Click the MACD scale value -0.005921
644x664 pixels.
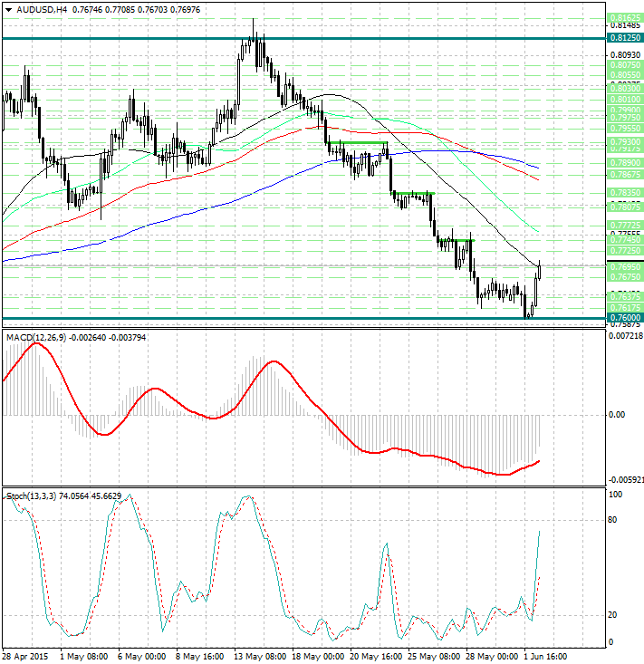tap(626, 480)
